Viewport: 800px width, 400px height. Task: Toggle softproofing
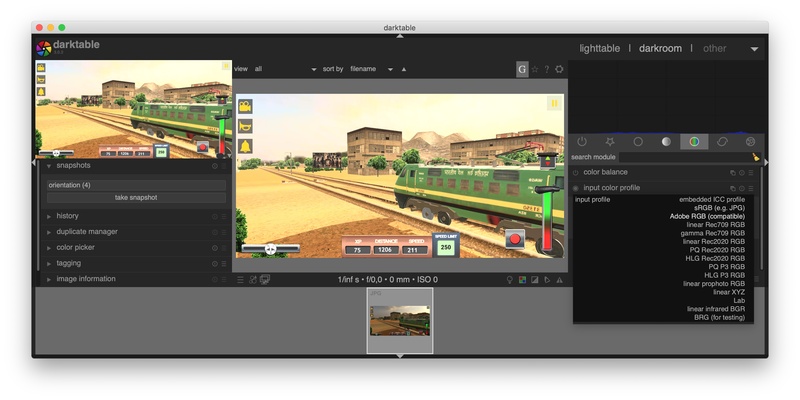click(547, 280)
